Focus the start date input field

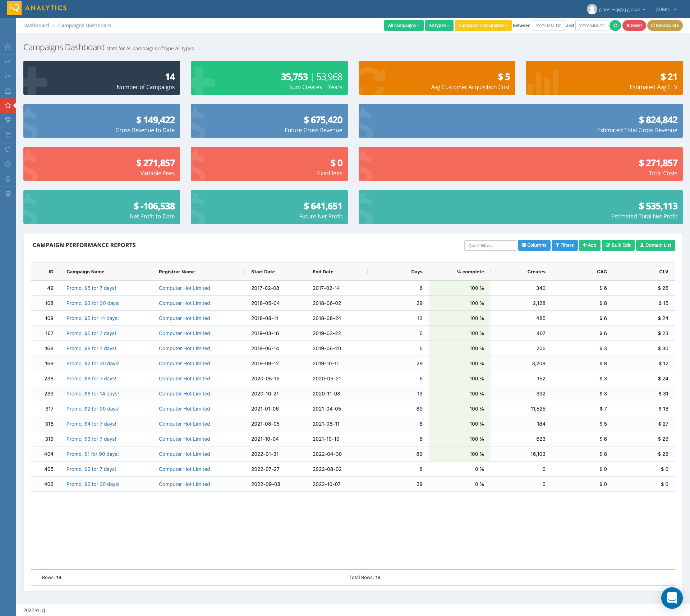548,26
